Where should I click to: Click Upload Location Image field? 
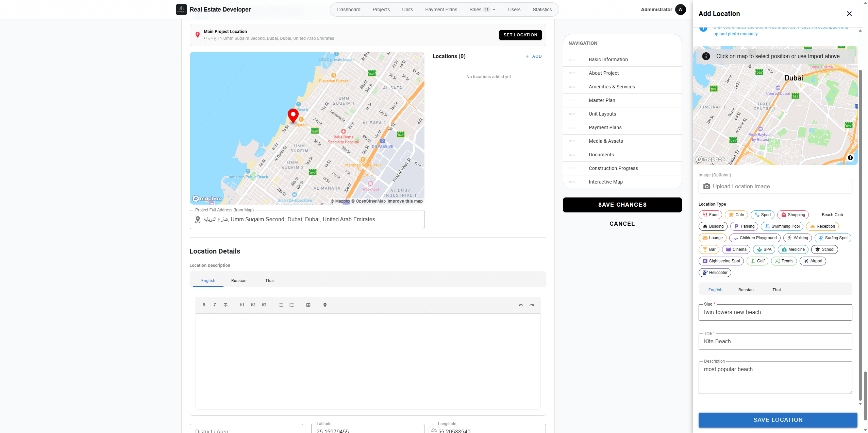point(775,187)
